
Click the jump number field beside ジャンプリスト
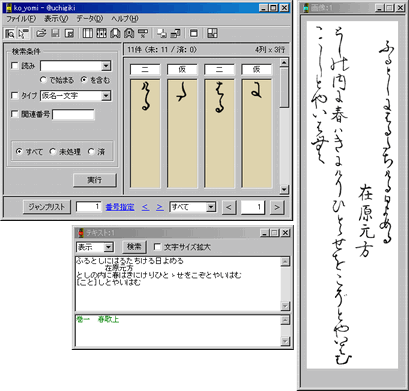tap(89, 207)
